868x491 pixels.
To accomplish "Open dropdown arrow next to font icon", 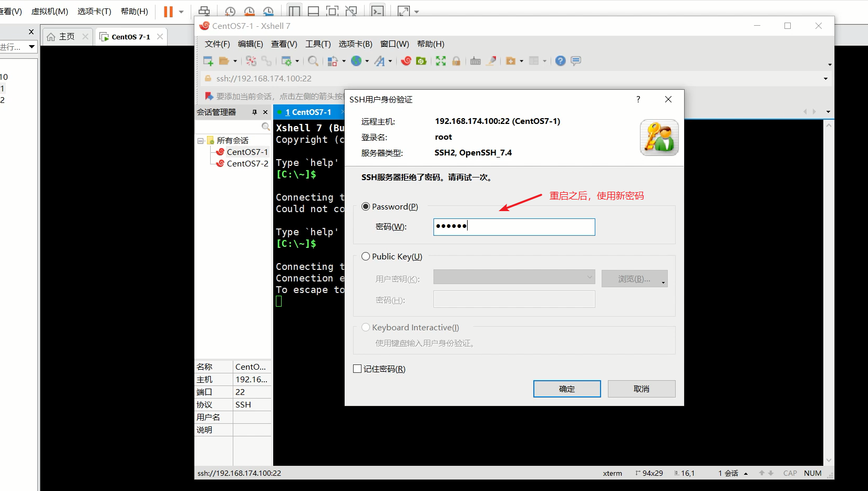I will click(390, 61).
